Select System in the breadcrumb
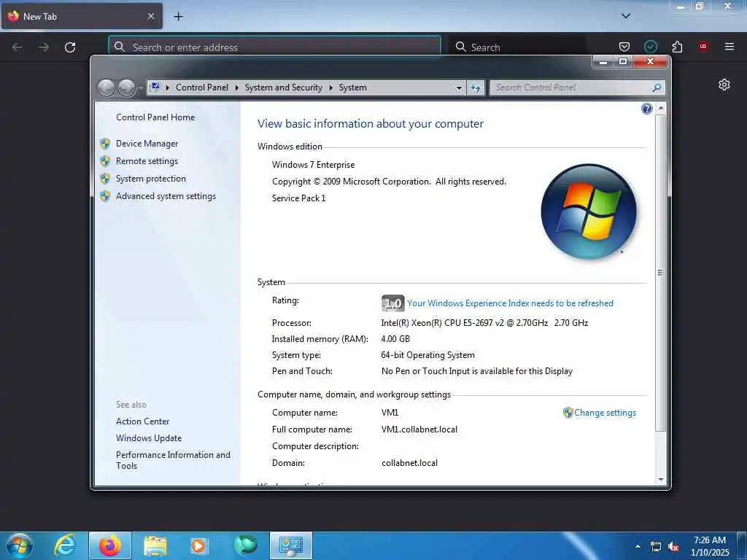This screenshot has height=560, width=747. (352, 87)
